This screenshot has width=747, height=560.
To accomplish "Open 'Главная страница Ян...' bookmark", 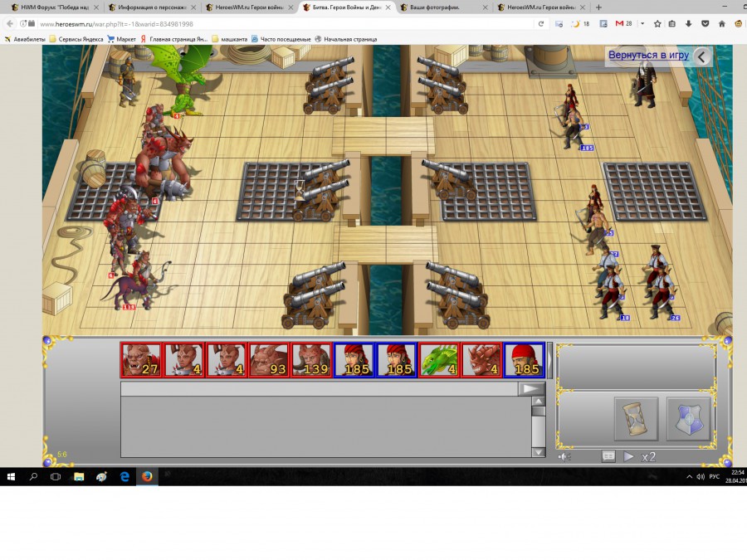I will [x=174, y=39].
